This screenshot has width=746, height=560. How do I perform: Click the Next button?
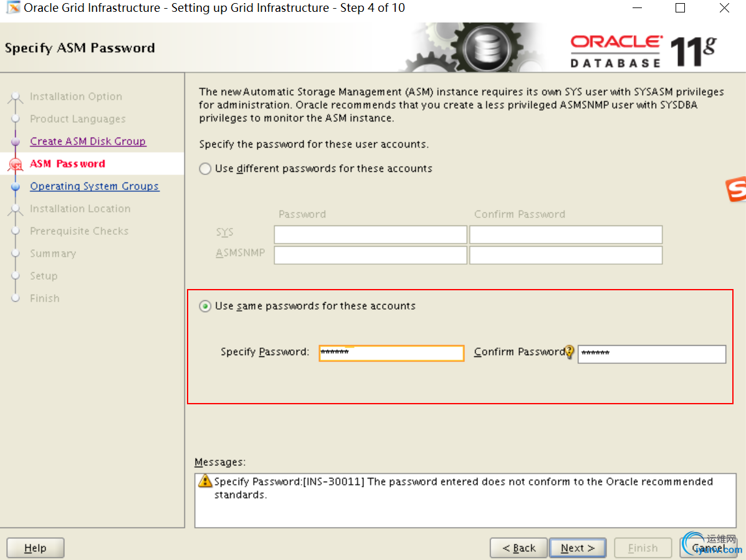tap(578, 548)
